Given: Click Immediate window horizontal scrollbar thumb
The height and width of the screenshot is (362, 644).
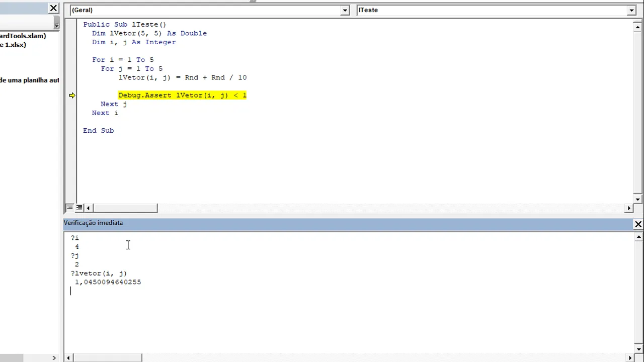Looking at the screenshot, I should (108, 358).
